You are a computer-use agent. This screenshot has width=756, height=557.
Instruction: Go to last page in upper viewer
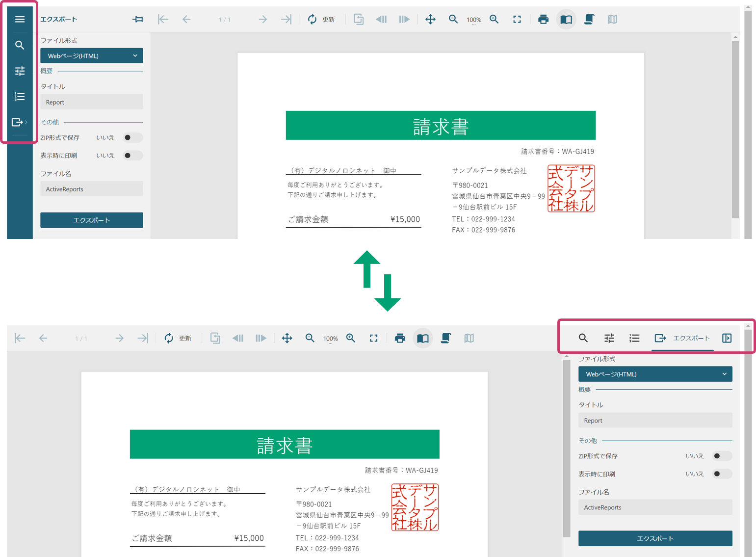[x=286, y=19]
